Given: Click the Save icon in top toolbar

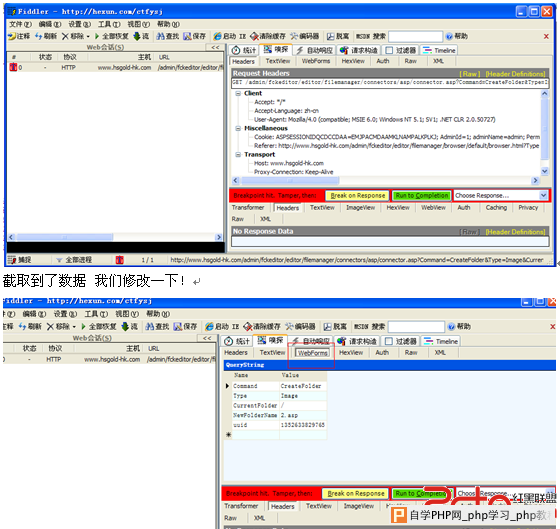Looking at the screenshot, I should [187, 36].
